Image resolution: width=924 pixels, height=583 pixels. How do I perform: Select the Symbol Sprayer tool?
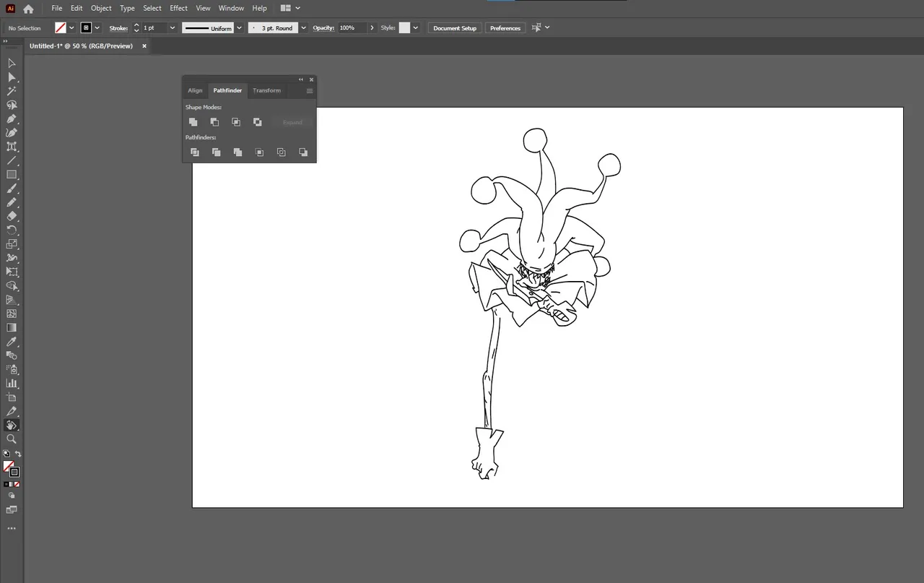click(x=12, y=369)
